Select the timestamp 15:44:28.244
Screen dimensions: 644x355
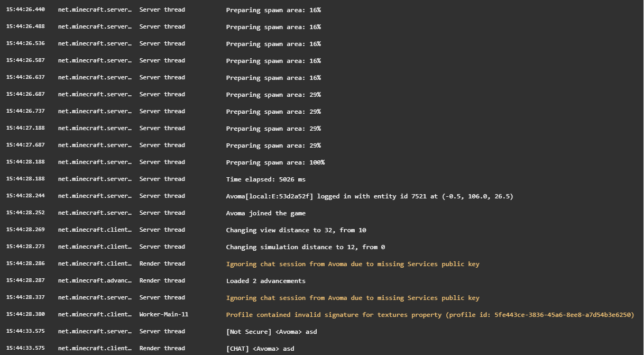point(25,196)
